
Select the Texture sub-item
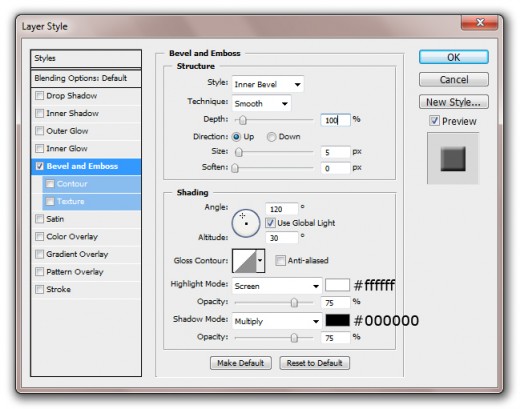coord(92,201)
